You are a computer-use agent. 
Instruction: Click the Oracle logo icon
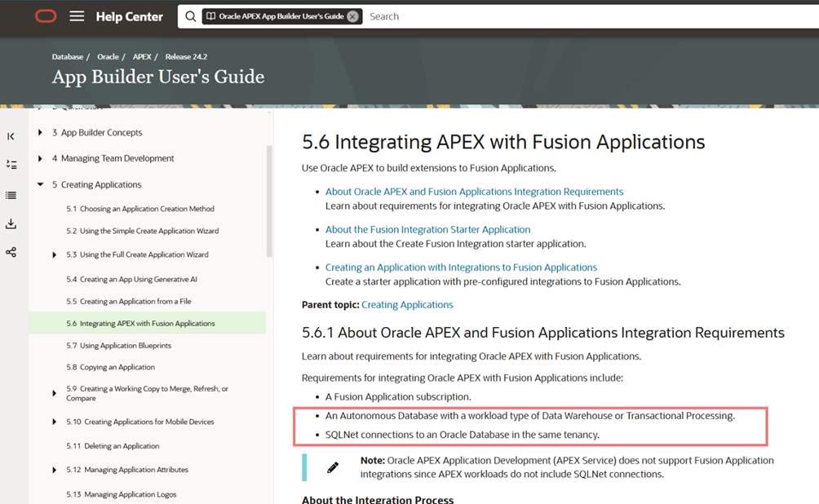(x=46, y=16)
